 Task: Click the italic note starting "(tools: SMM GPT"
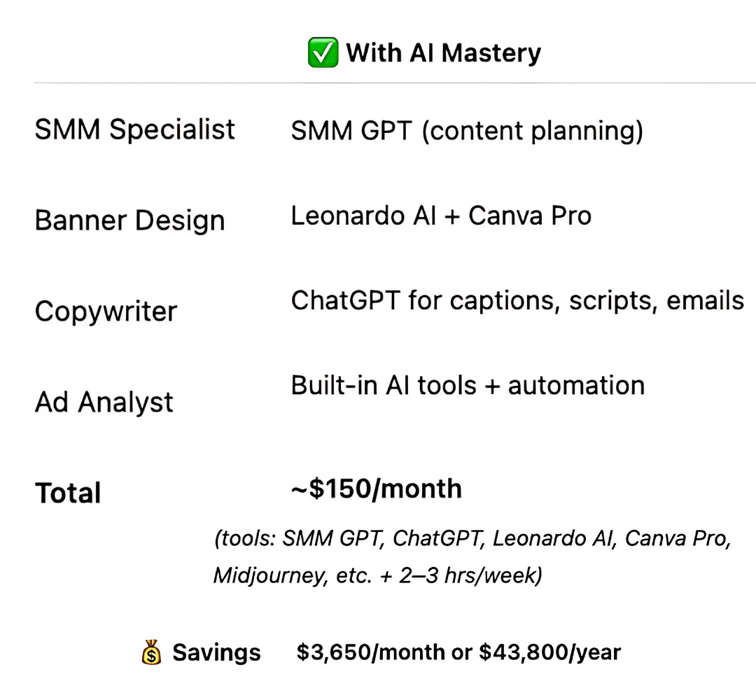point(472,539)
